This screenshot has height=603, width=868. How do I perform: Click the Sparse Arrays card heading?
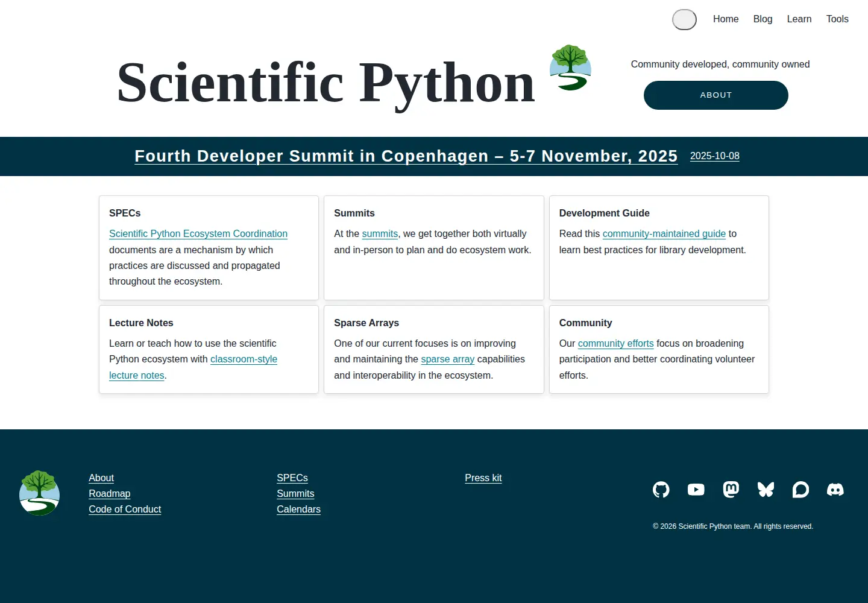366,323
